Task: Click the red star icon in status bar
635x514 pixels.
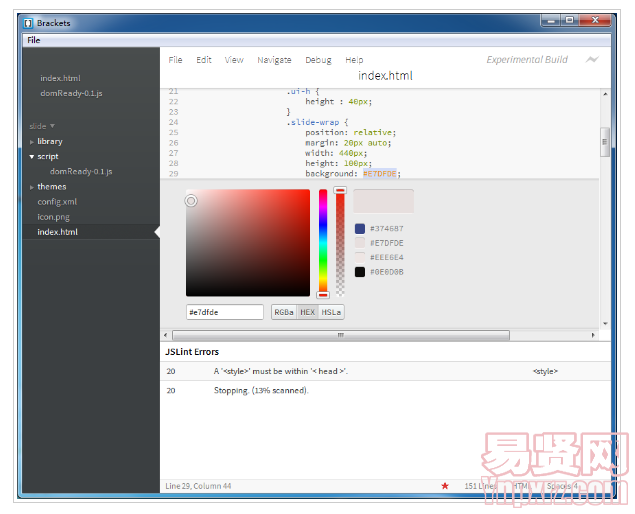Action: (445, 486)
